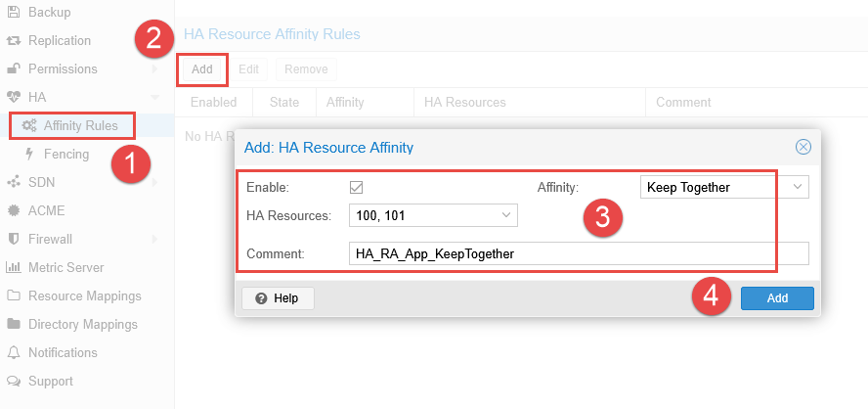Click the Backup floppy disk icon

[14, 12]
